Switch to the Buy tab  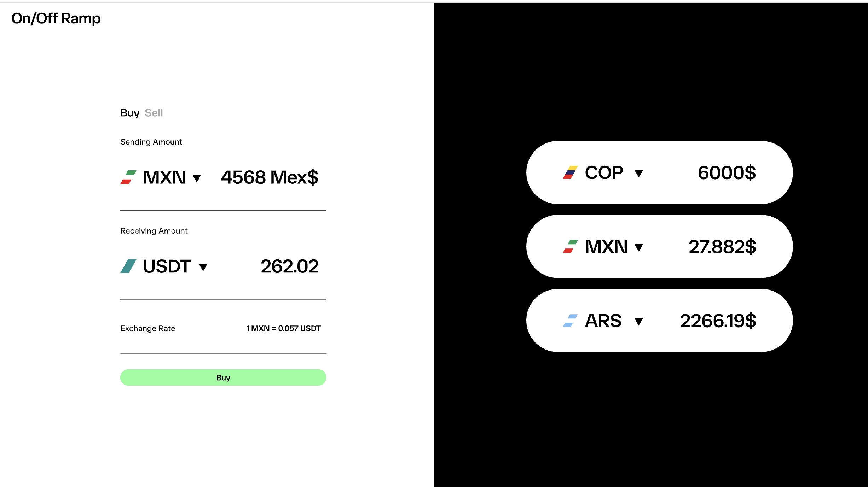click(x=130, y=113)
